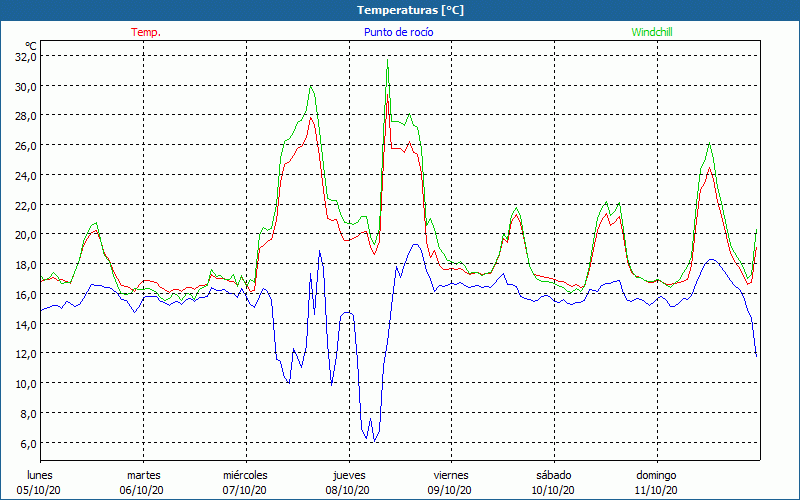Click the 'jueves' day label
The height and width of the screenshot is (500, 800).
click(349, 475)
